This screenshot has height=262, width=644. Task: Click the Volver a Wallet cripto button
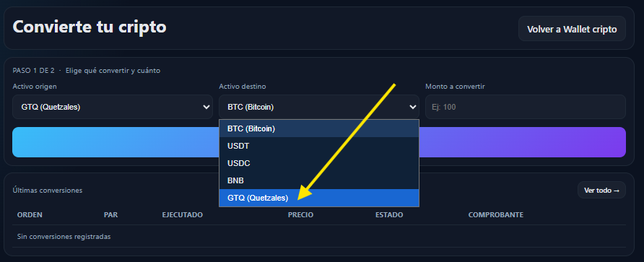572,29
